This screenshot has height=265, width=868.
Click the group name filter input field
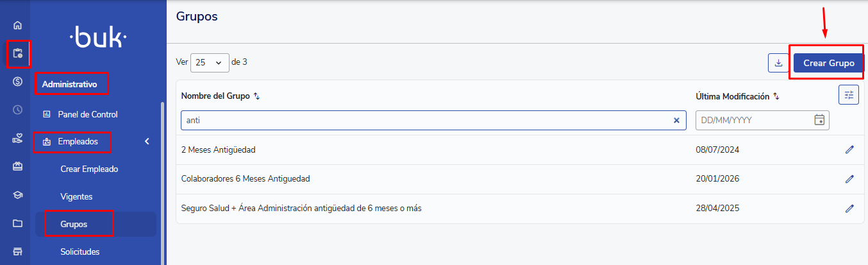pyautogui.click(x=423, y=120)
